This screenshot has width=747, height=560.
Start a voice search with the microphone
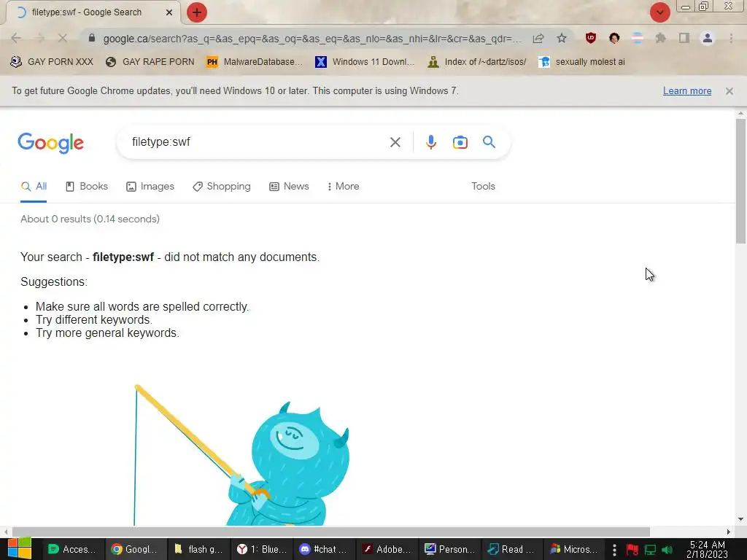pyautogui.click(x=430, y=142)
